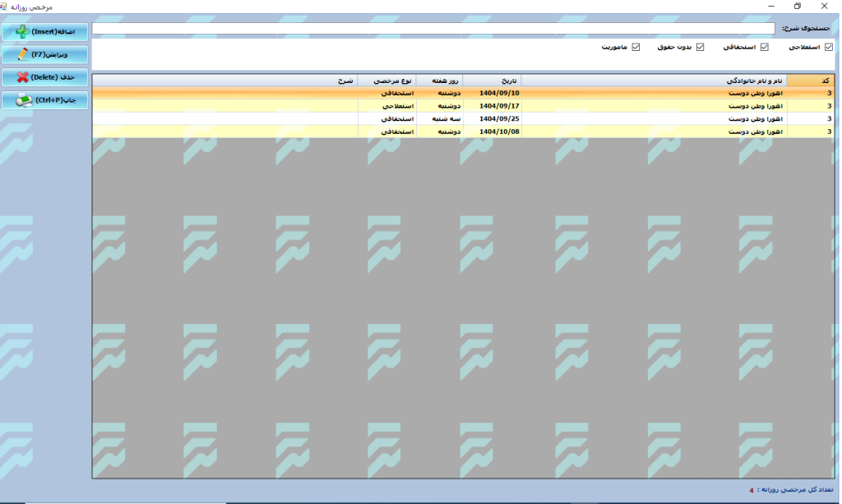This screenshot has width=842, height=504.
Task: Click the نوع مرخصی column header
Action: pyautogui.click(x=387, y=81)
